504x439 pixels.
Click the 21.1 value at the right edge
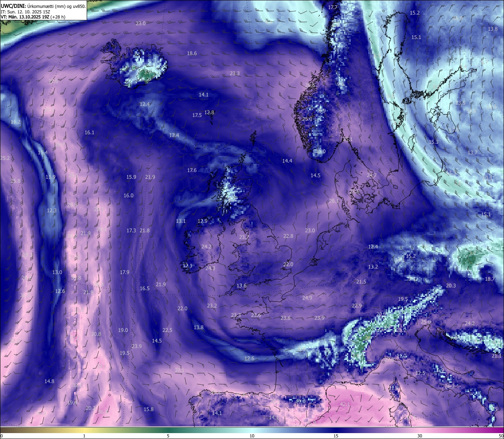(x=497, y=356)
